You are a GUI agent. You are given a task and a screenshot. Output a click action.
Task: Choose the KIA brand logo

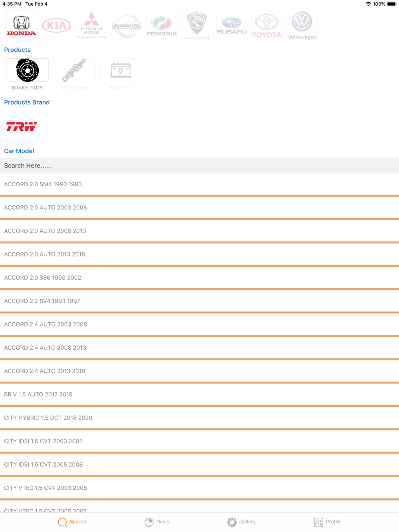(57, 26)
